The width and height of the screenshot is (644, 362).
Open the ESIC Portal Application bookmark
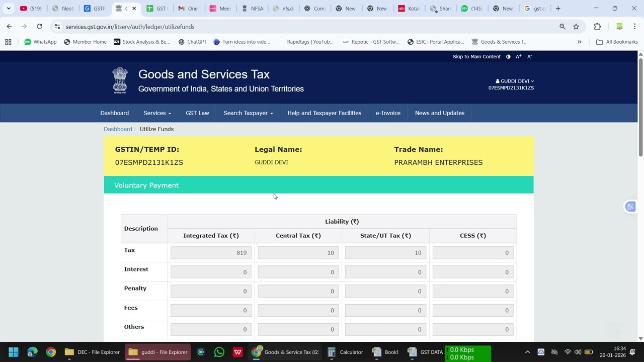coord(436,42)
